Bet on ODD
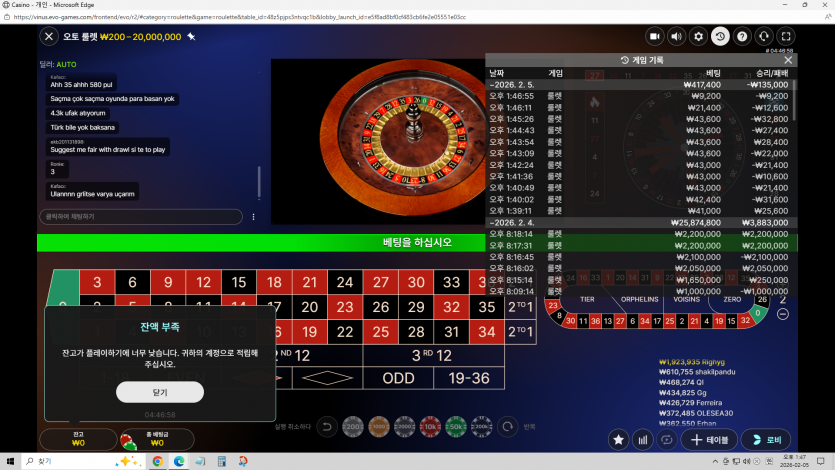835x470 pixels. point(398,378)
